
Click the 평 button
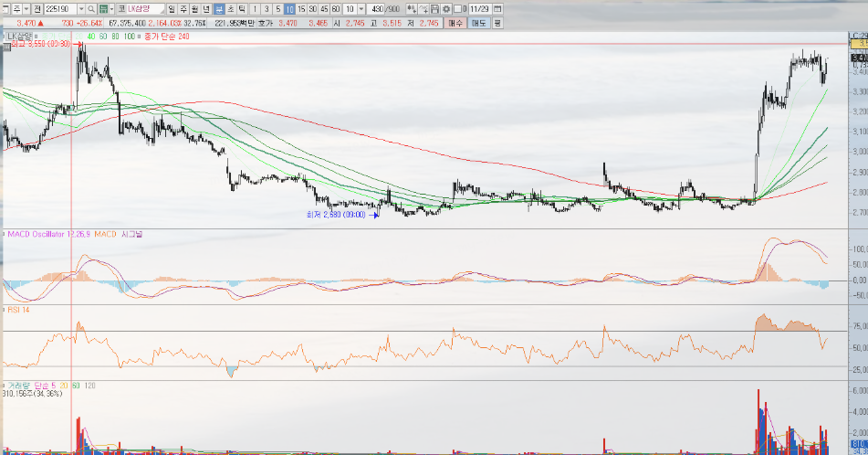pos(497,23)
